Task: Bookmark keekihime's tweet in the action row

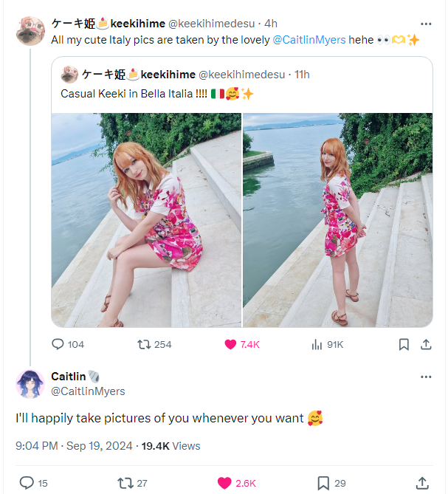Action: (404, 344)
